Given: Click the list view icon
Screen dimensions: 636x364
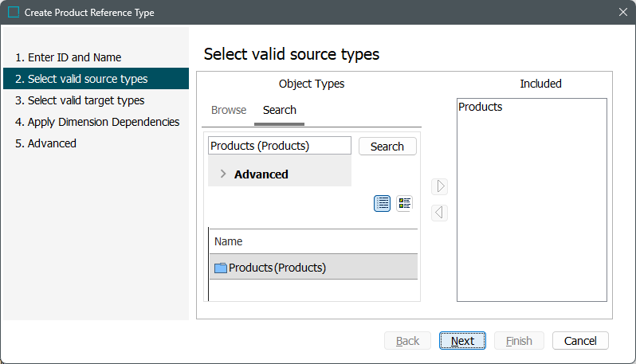Looking at the screenshot, I should click(x=382, y=203).
